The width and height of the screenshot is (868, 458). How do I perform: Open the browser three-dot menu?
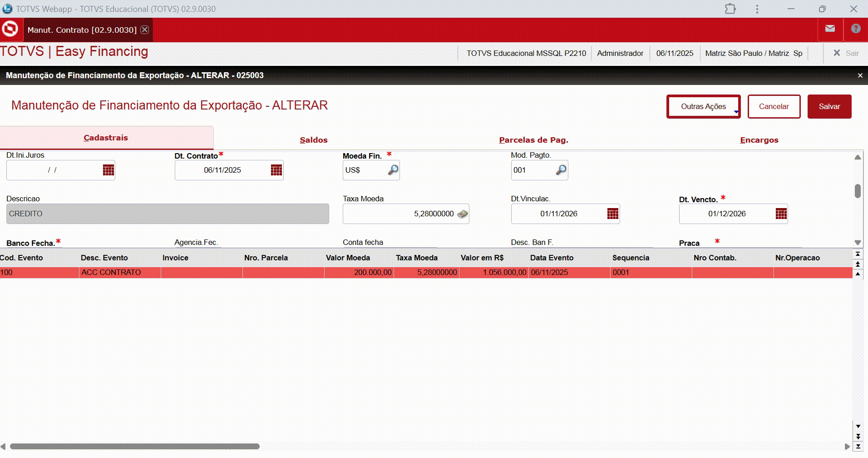[x=757, y=9]
